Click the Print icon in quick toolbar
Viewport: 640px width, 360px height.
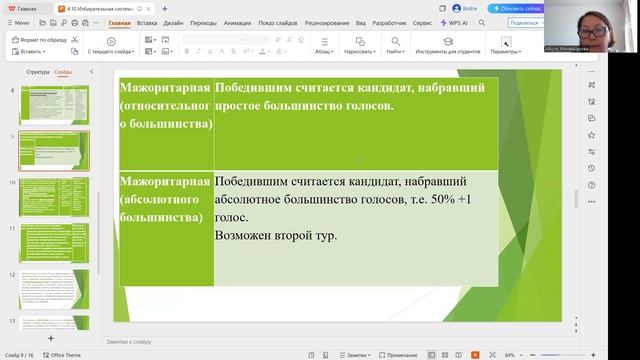[x=74, y=23]
